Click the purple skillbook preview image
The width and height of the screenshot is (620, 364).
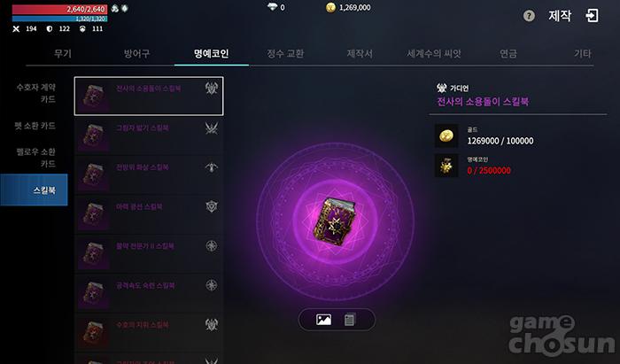point(335,221)
